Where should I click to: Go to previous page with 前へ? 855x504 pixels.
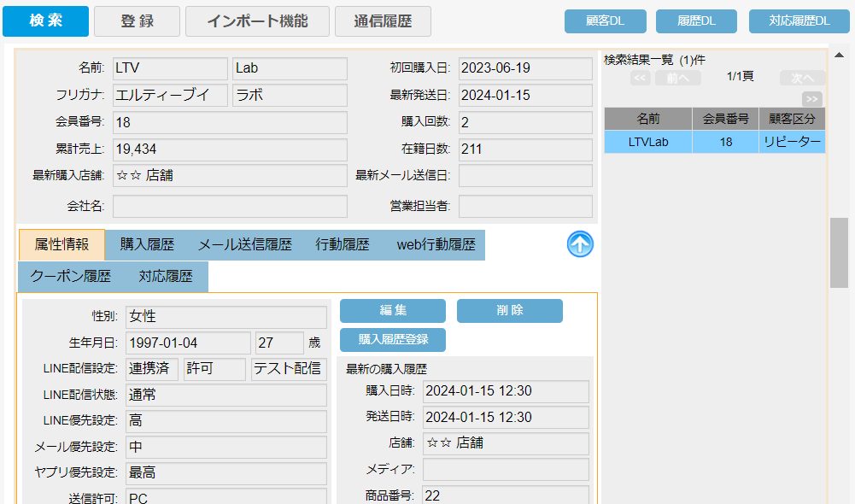678,78
